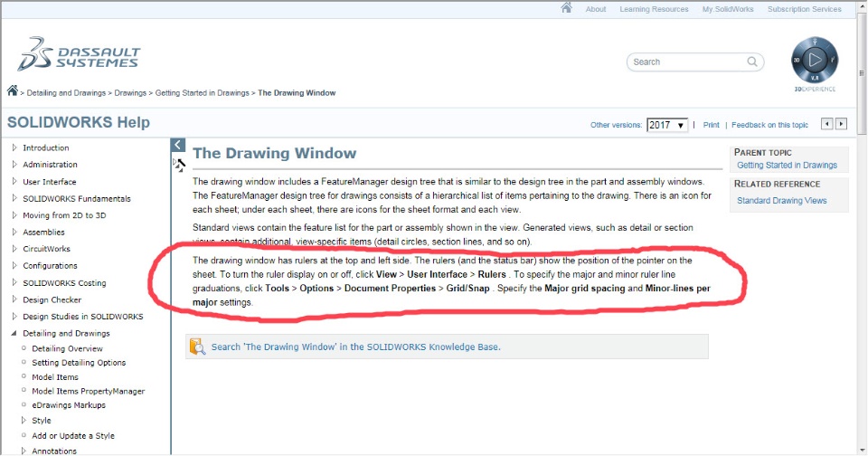Open Learning Resources

point(654,9)
